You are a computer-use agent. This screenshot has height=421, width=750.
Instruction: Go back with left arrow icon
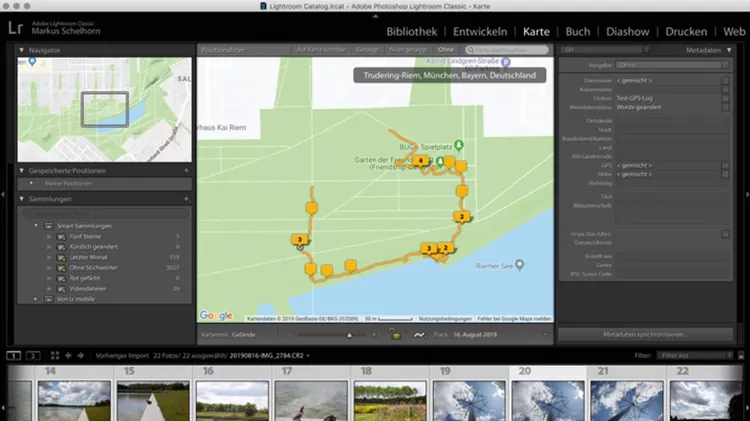(x=68, y=355)
